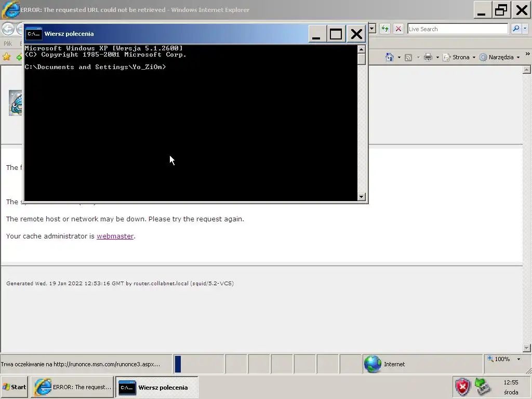This screenshot has width=532, height=399.
Task: Click the Live Search magnifier icon
Action: click(x=516, y=29)
